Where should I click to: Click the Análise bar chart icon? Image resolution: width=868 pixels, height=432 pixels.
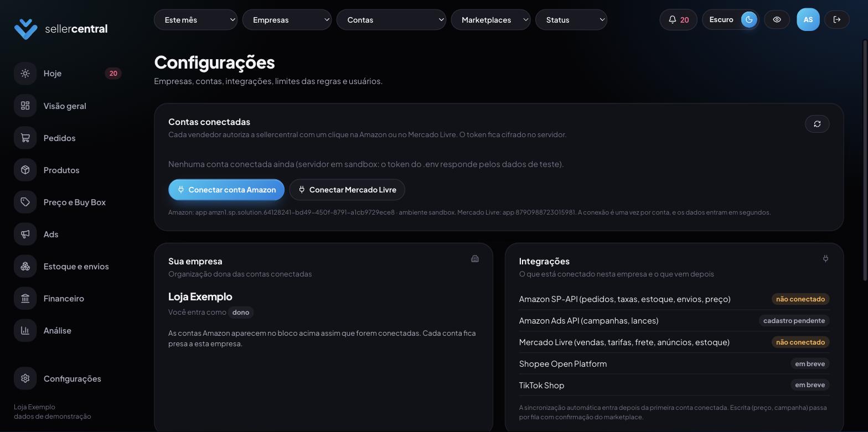pyautogui.click(x=25, y=330)
